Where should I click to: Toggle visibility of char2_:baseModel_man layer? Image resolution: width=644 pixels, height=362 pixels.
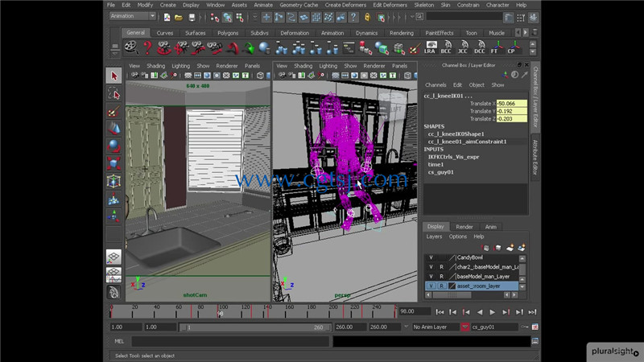pos(431,267)
